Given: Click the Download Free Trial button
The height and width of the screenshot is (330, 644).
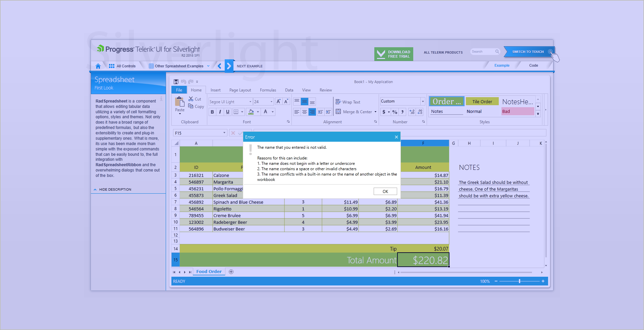Looking at the screenshot, I should click(394, 54).
